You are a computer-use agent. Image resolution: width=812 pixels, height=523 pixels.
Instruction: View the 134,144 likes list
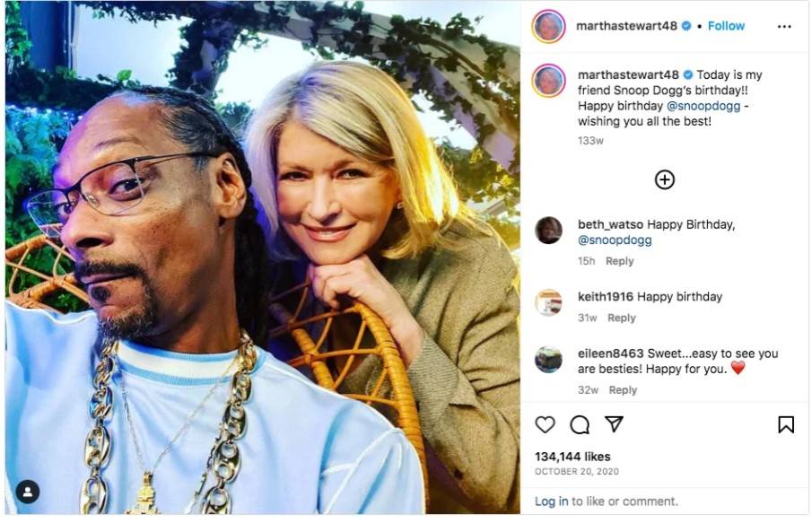click(x=572, y=457)
